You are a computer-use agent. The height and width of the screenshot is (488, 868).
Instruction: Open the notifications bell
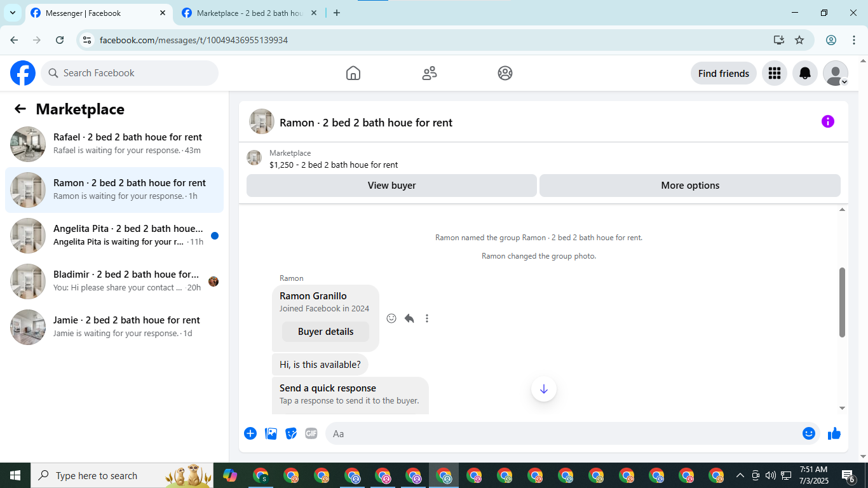point(805,73)
